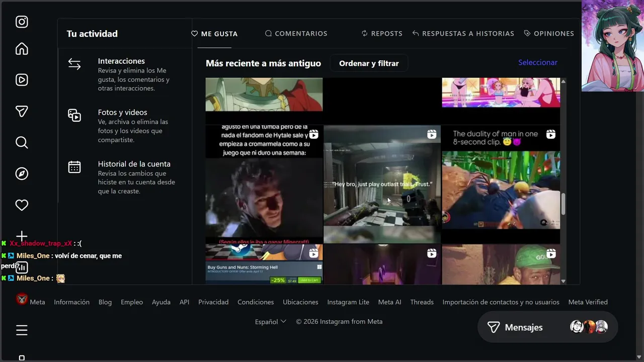Click the likes grid scrollbar thumb
The image size is (644, 362).
(x=563, y=204)
